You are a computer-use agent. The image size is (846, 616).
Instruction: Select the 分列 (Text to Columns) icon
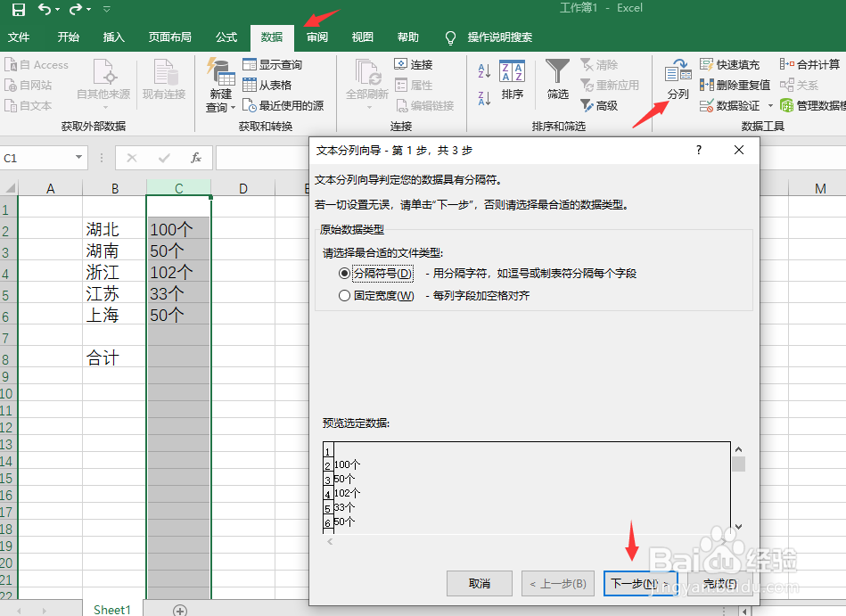pos(677,72)
